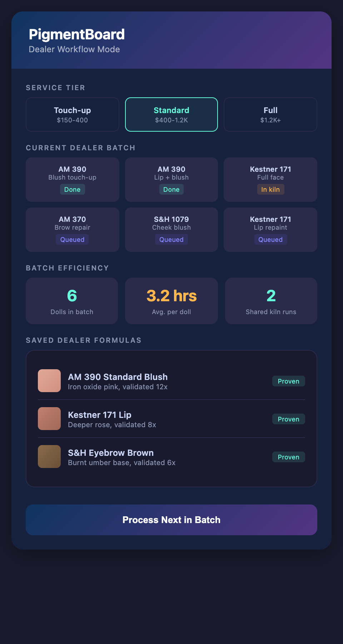Click the Kestner 171 Lip color swatch
Viewport: 343px width, 644px height.
click(x=49, y=419)
